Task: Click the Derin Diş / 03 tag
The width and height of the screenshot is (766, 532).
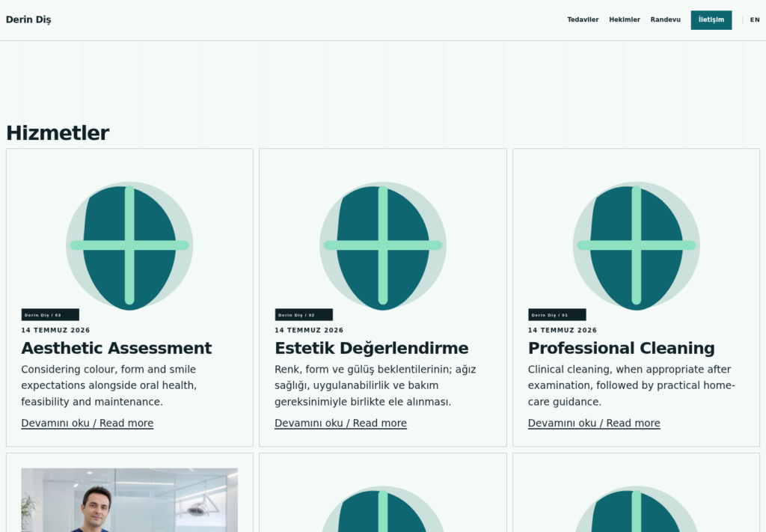Action: coord(50,314)
